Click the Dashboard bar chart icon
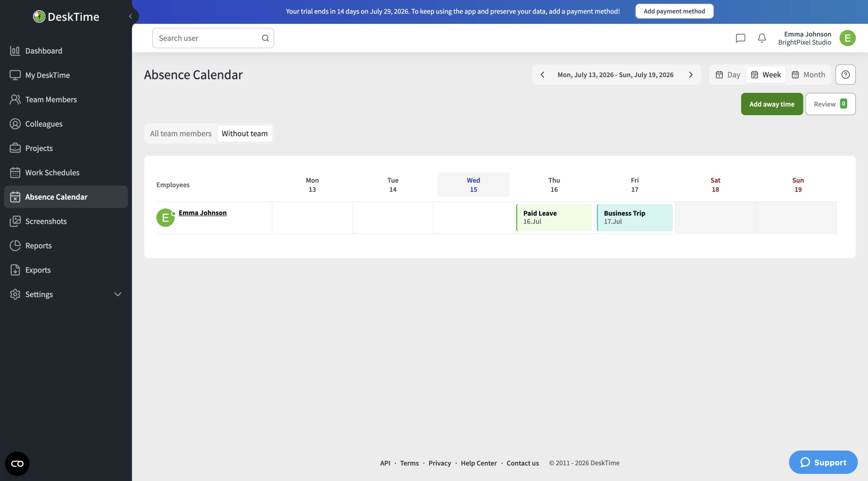Screen dimensions: 868x481 [15, 51]
